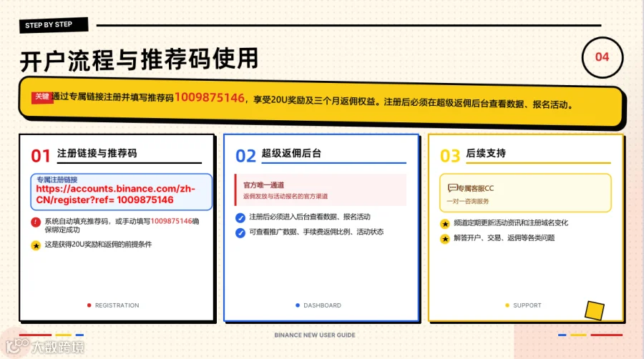The image size is (644, 359).
Task: Click the red exclamation icon beside 系统自动填充推荐码
Action: (x=36, y=222)
